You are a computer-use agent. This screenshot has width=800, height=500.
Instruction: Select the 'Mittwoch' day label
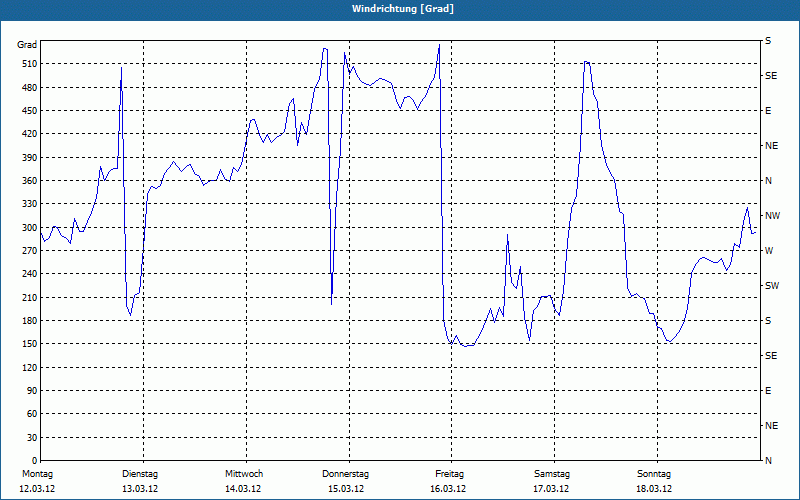click(244, 474)
